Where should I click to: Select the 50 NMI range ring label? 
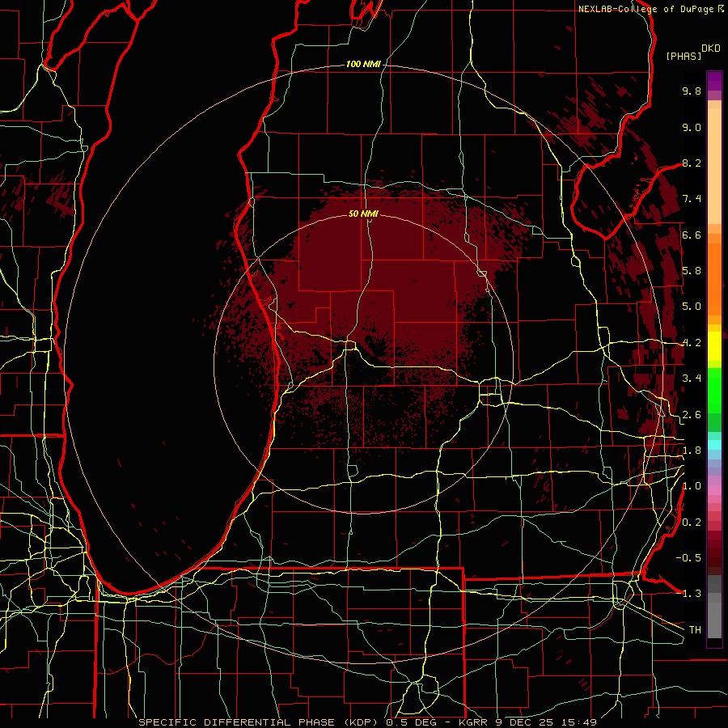point(363,214)
